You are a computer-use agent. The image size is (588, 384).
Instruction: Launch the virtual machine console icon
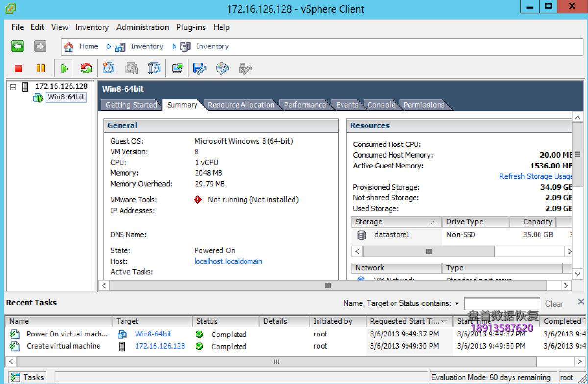point(177,69)
